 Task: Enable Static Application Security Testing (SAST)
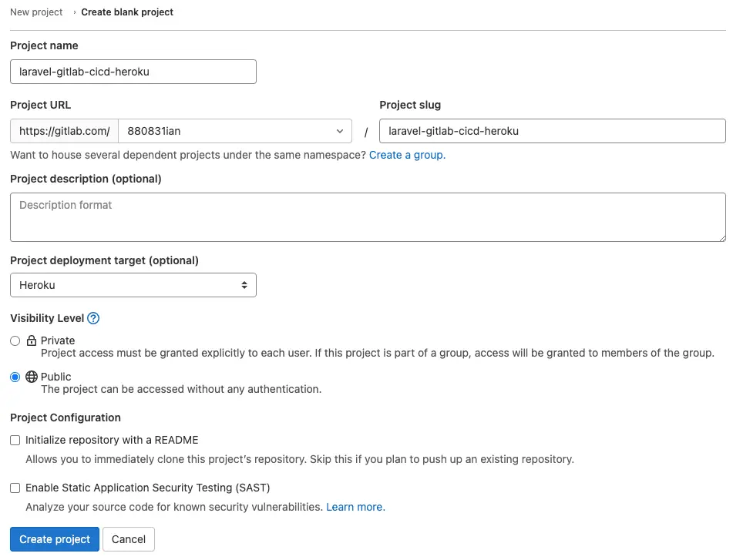tap(15, 488)
